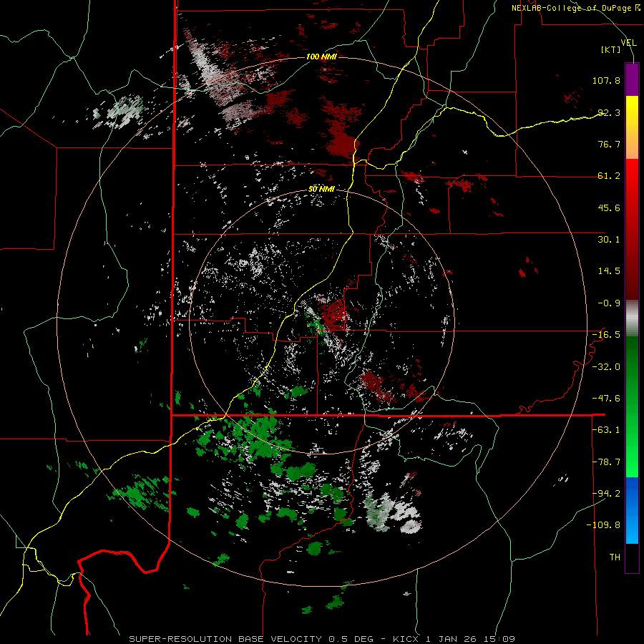
Task: Select the -32.0 scale value
Action: (x=606, y=367)
